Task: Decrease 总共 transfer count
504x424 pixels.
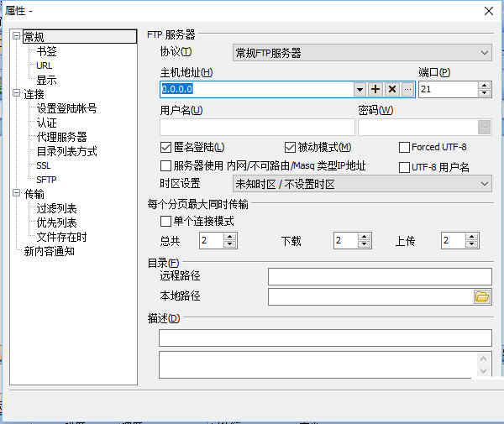Action: coord(229,244)
